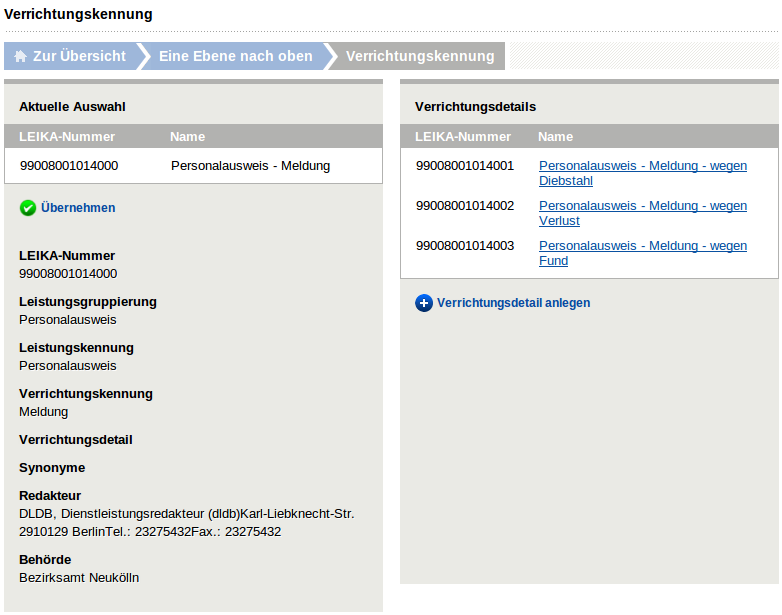Viewport: 782px width, 615px height.
Task: Click the Behörde label
Action: [x=45, y=560]
